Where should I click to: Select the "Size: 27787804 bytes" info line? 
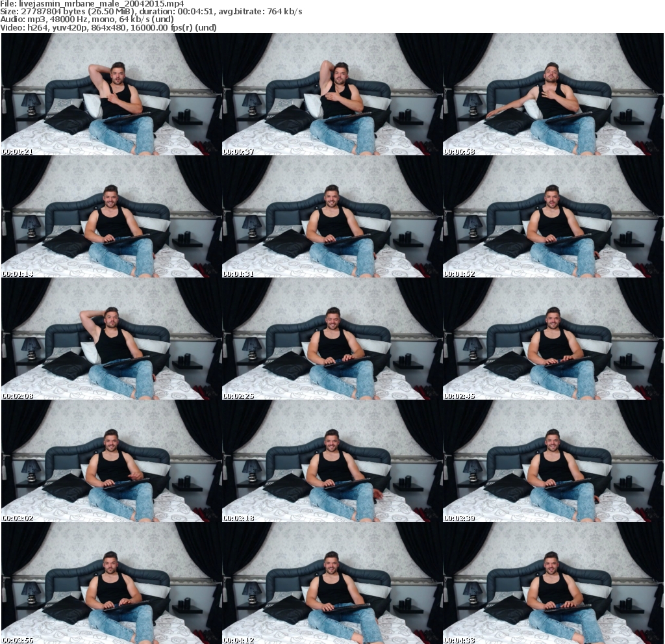151,12
